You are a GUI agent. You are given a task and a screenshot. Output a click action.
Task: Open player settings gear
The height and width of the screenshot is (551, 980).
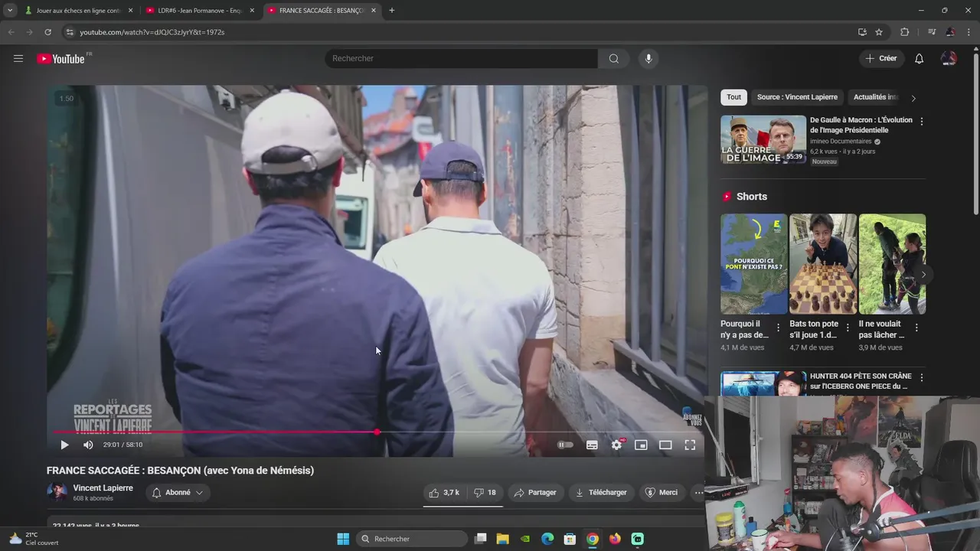point(616,445)
